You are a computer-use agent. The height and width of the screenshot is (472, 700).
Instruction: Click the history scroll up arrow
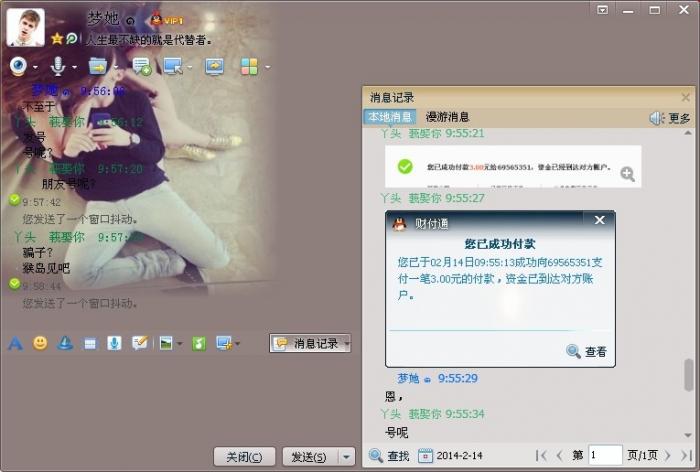click(x=688, y=133)
